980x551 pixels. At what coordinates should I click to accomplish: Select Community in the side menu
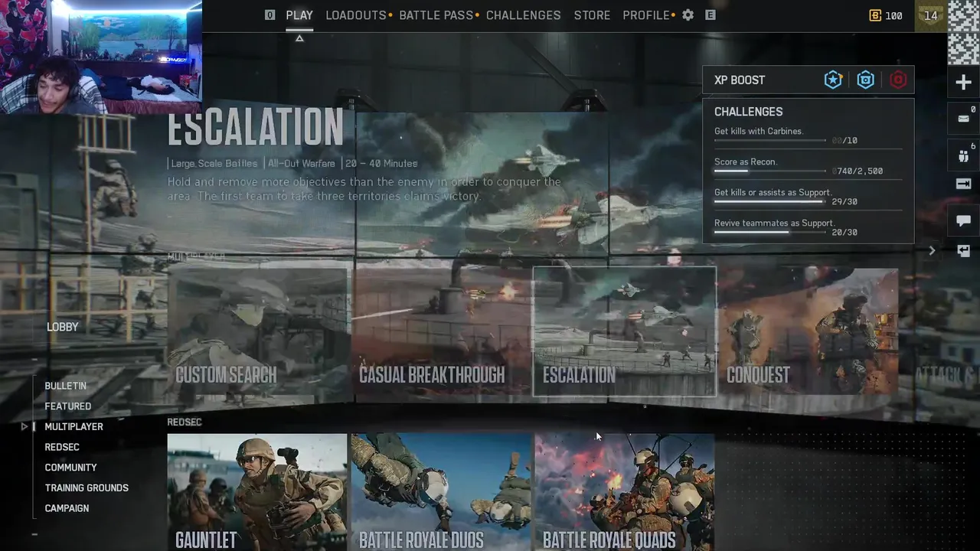[x=70, y=468]
